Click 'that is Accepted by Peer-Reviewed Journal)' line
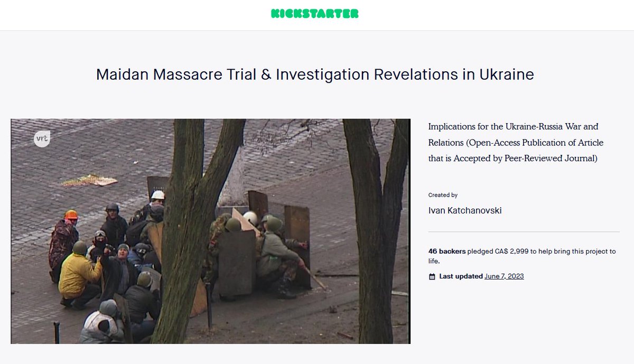This screenshot has width=634, height=364. (x=512, y=158)
